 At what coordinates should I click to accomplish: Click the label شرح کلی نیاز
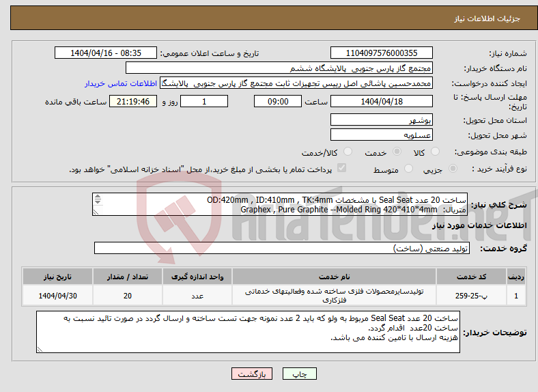(x=499, y=205)
